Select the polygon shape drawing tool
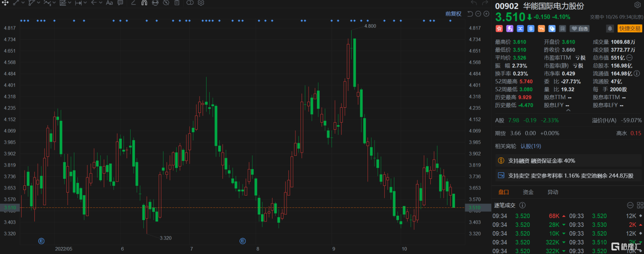 coord(32,3)
